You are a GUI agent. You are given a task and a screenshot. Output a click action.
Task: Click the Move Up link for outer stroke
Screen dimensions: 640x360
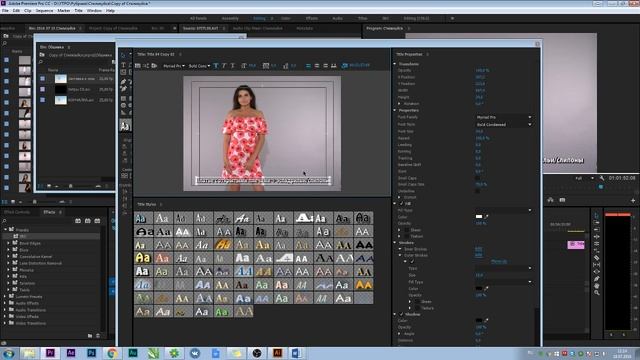tap(499, 262)
